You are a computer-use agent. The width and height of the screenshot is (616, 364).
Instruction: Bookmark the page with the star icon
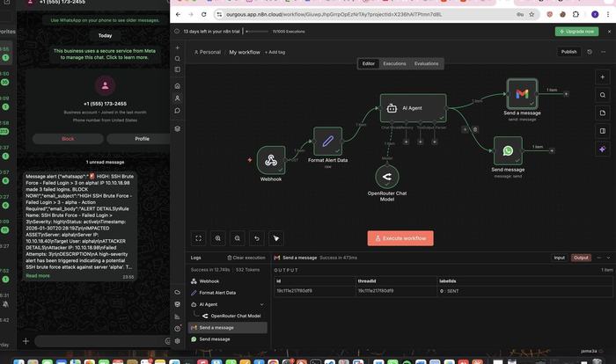[532, 14]
